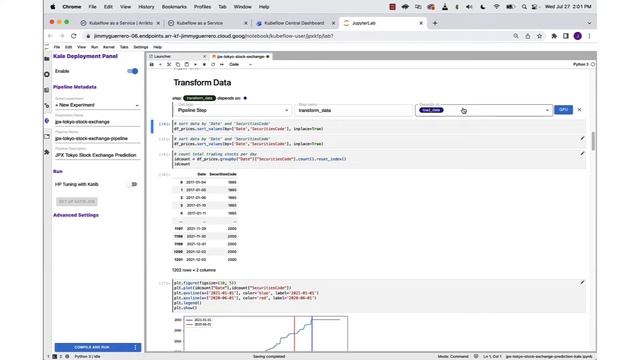Close the Launcher tab

click(204, 56)
